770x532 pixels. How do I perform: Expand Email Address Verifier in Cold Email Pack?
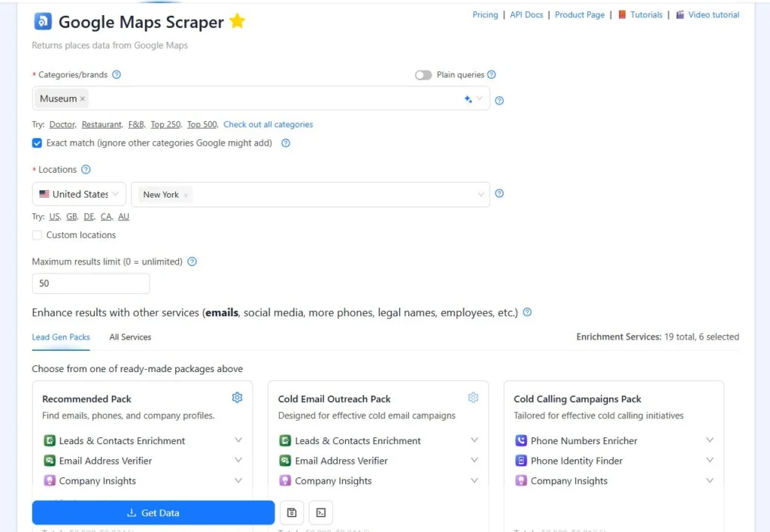474,460
